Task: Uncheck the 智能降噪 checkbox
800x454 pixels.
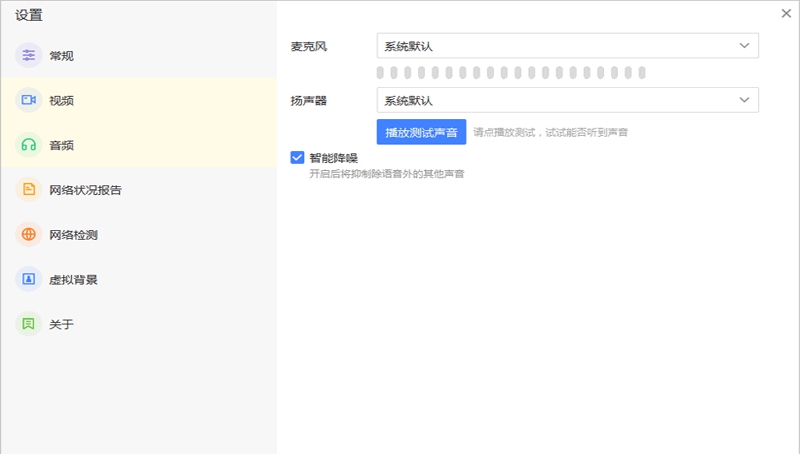Action: [297, 158]
